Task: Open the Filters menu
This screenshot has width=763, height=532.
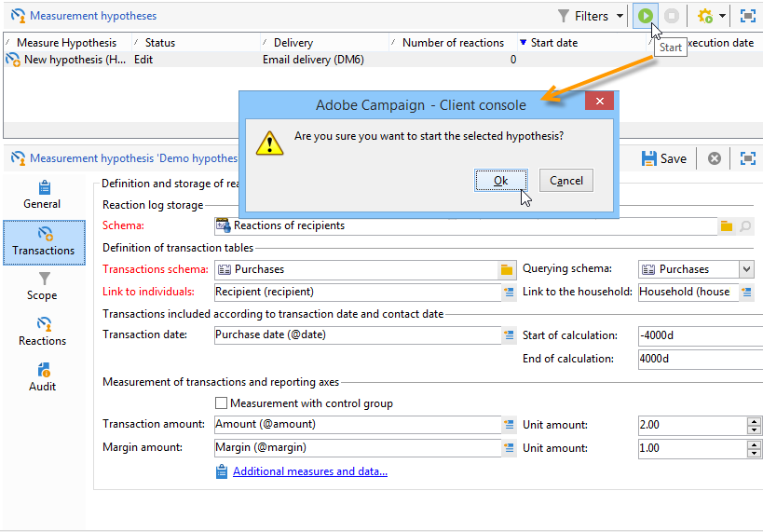Action: coord(591,16)
